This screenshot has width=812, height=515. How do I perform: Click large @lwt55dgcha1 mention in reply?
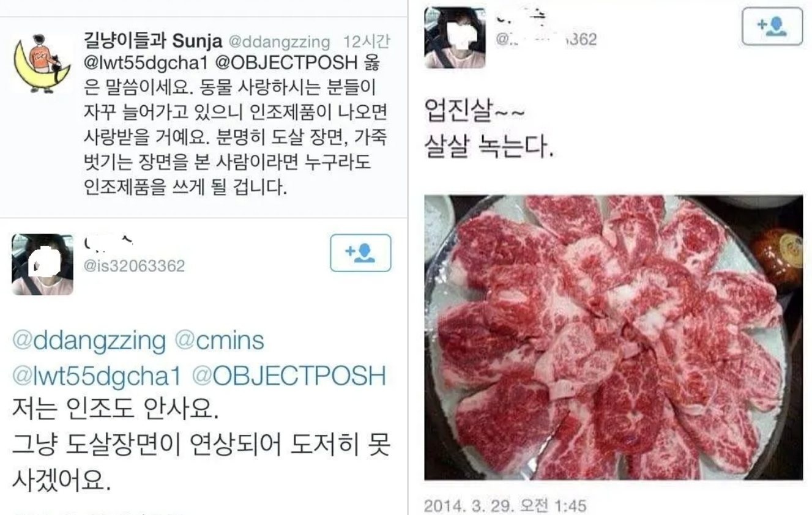coord(97,376)
